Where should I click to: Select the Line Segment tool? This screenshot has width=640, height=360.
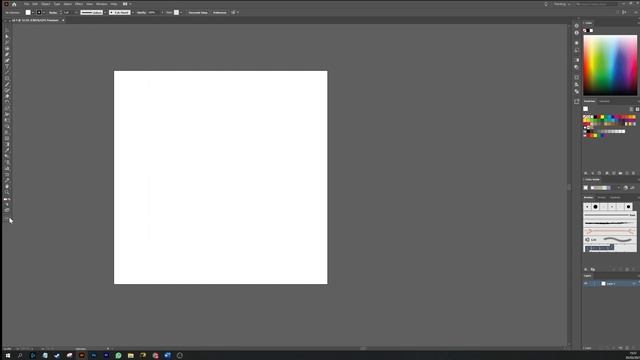7,72
